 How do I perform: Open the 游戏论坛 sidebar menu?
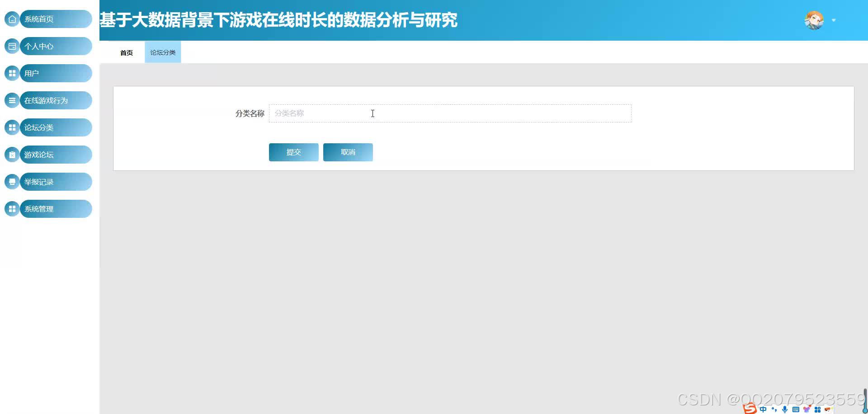click(x=56, y=155)
